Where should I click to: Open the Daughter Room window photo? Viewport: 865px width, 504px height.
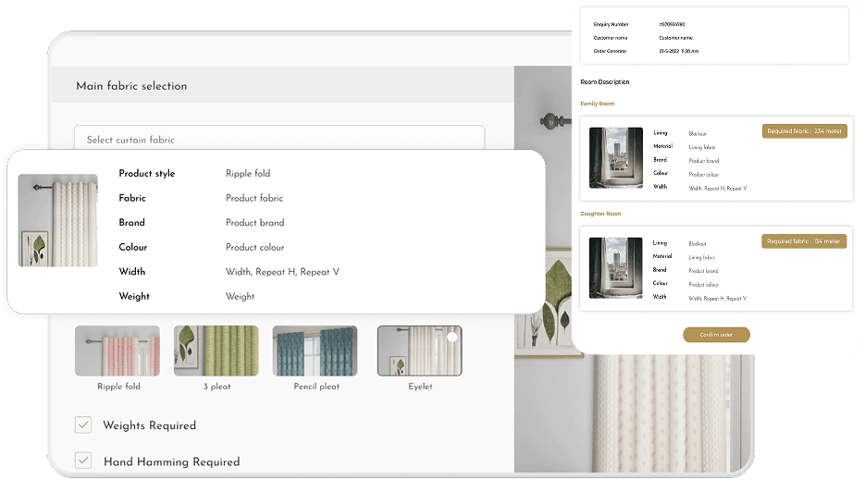[x=616, y=268]
